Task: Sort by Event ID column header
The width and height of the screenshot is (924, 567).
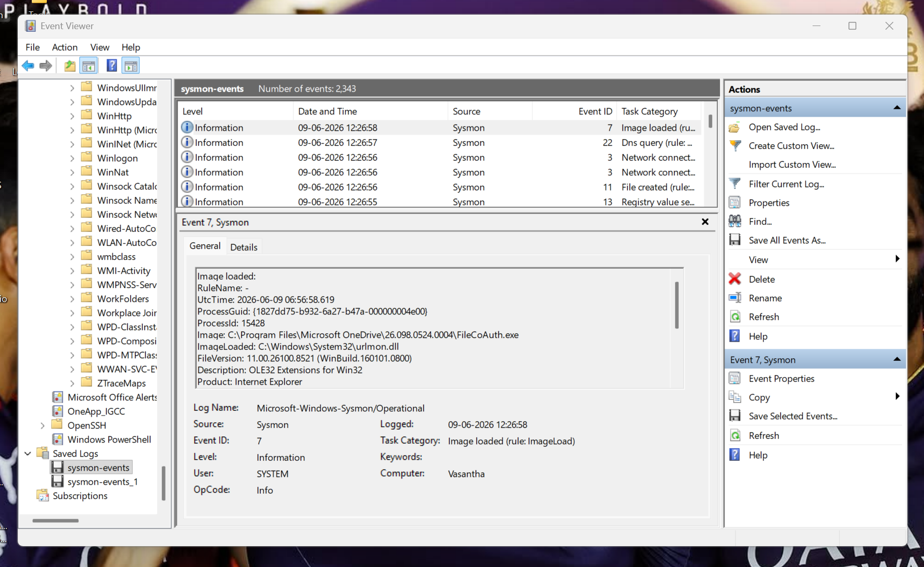Action: click(x=574, y=111)
